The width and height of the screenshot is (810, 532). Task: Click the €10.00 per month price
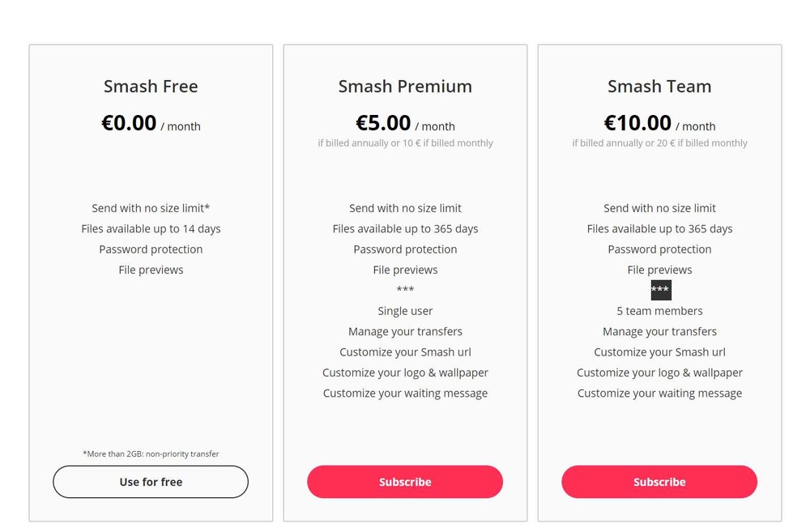(x=659, y=123)
